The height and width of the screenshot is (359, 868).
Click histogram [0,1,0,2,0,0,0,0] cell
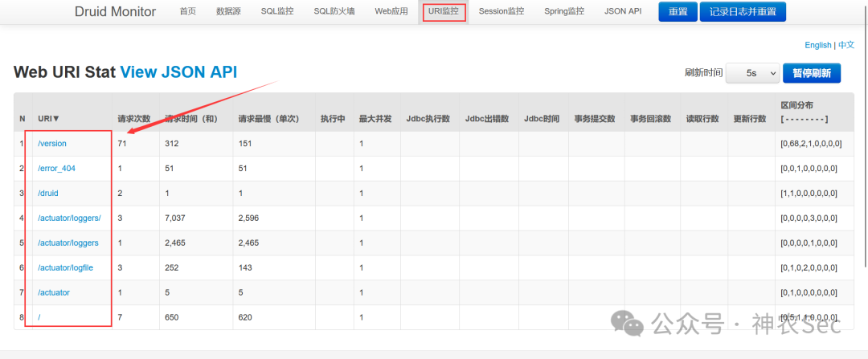point(809,267)
